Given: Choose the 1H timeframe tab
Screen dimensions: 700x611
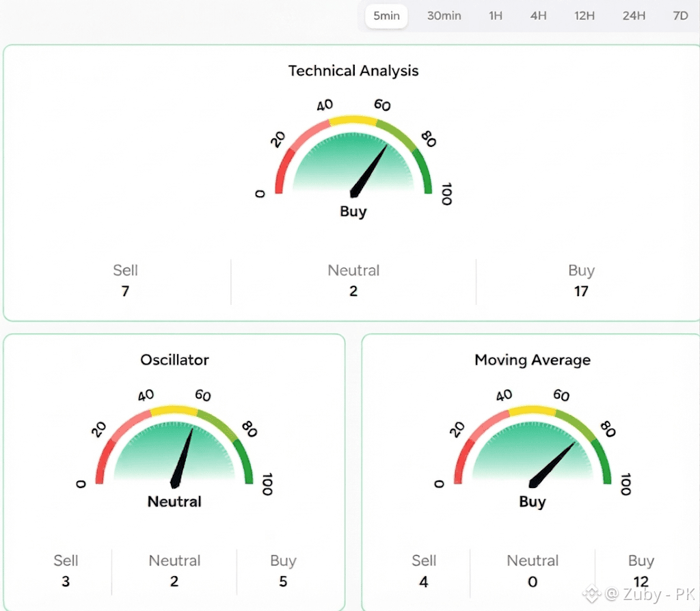Looking at the screenshot, I should (496, 16).
